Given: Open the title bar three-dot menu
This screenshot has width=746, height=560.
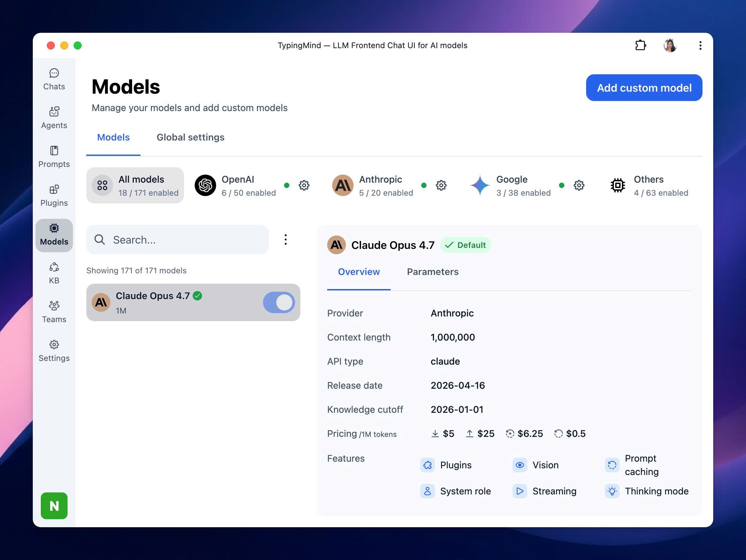Looking at the screenshot, I should 700,45.
